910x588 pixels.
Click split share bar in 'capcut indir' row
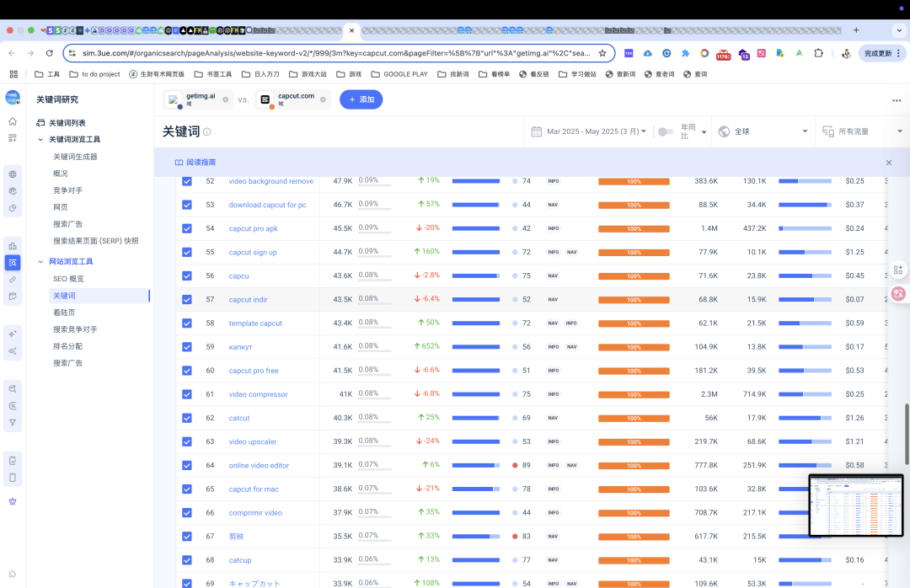coord(805,300)
